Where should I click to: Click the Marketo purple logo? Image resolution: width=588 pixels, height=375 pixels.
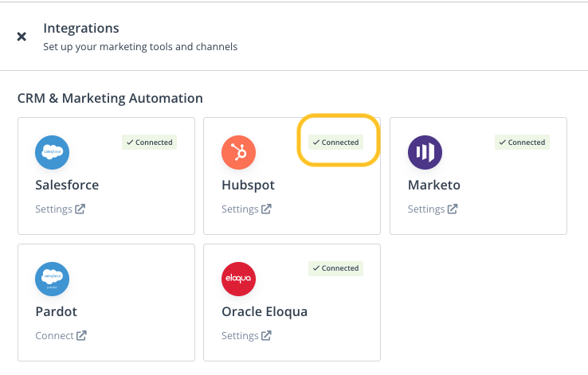pos(425,152)
